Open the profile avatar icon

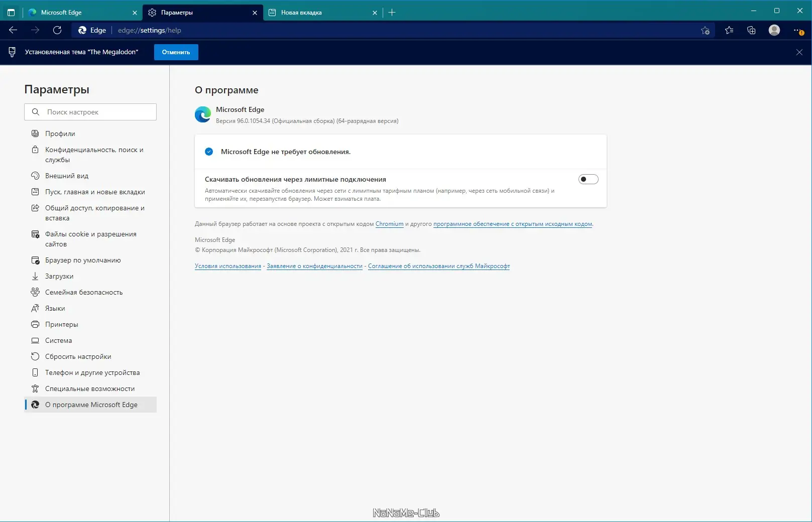pyautogui.click(x=774, y=30)
